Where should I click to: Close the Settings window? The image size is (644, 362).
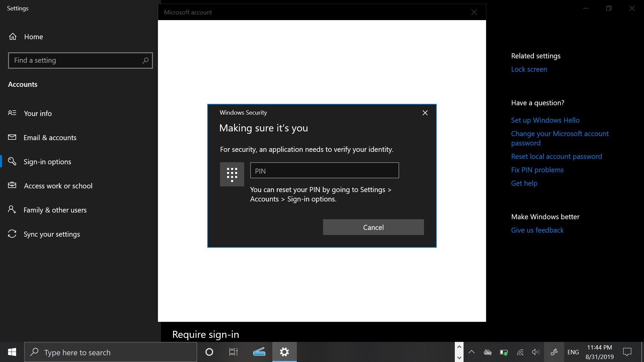point(632,8)
